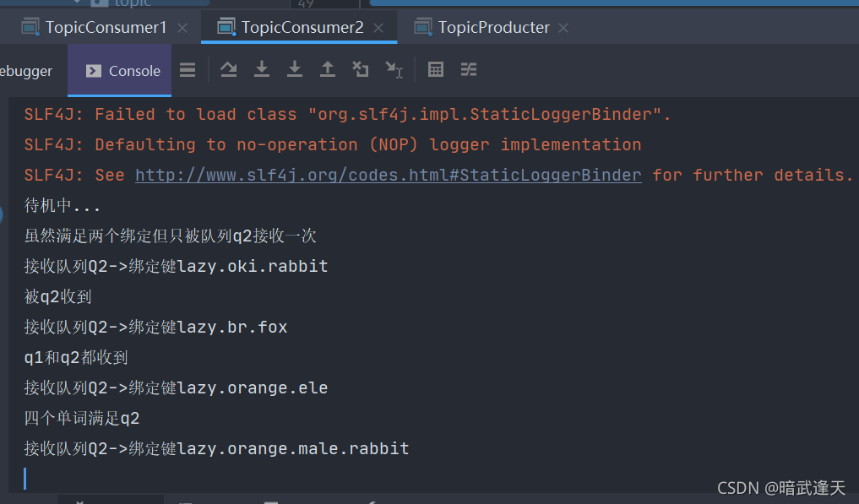The height and width of the screenshot is (504, 859).
Task: Select the Console tab
Action: 120,71
